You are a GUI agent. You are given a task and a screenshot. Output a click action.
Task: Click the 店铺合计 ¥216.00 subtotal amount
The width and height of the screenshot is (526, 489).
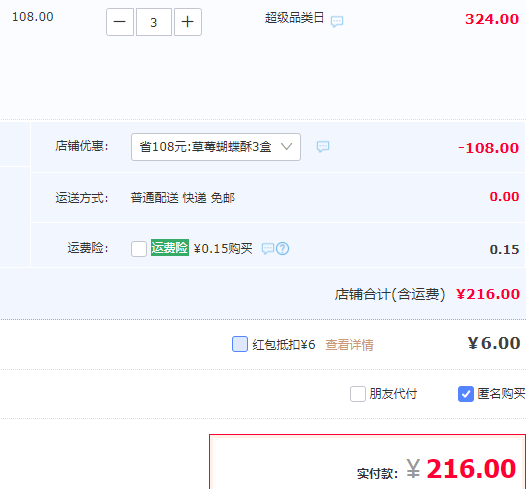(488, 294)
